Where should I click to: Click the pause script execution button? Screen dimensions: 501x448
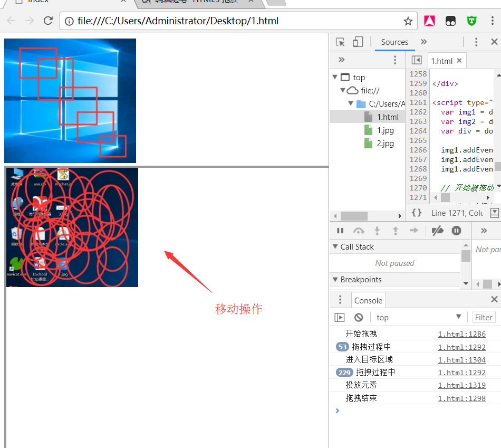(340, 231)
